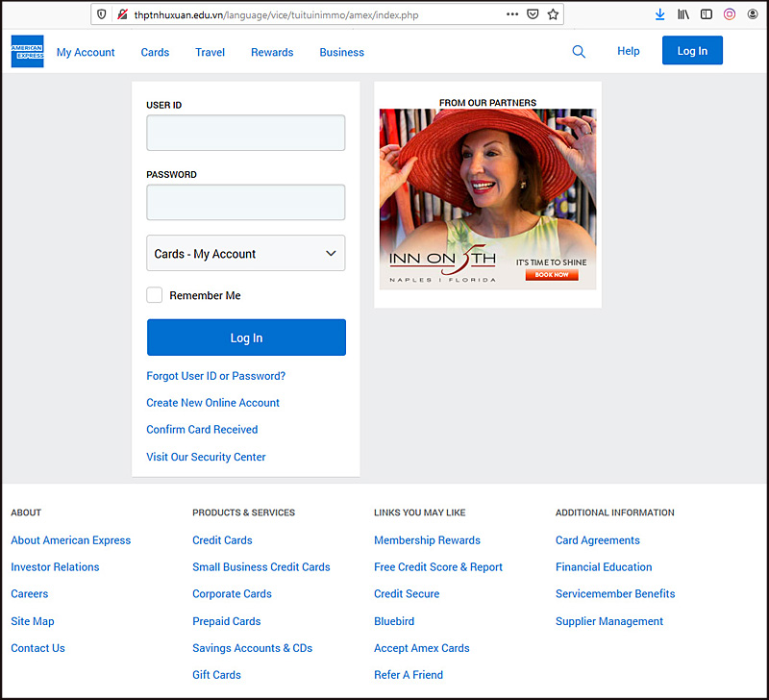The height and width of the screenshot is (700, 769).
Task: Expand the Cards - My Account dropdown
Action: coord(246,253)
